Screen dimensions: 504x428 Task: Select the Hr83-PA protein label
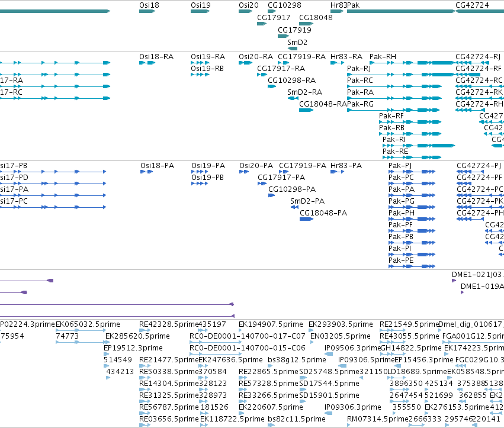pos(346,166)
